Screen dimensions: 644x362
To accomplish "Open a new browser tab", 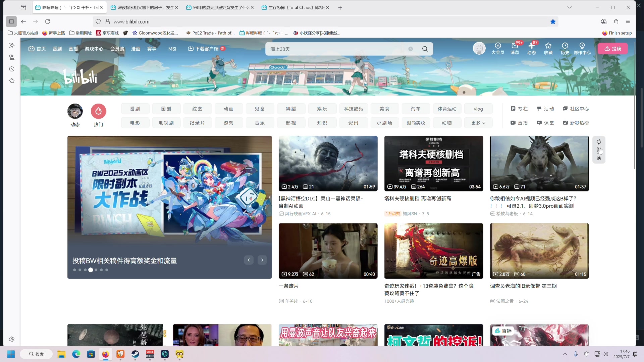I will (x=340, y=7).
